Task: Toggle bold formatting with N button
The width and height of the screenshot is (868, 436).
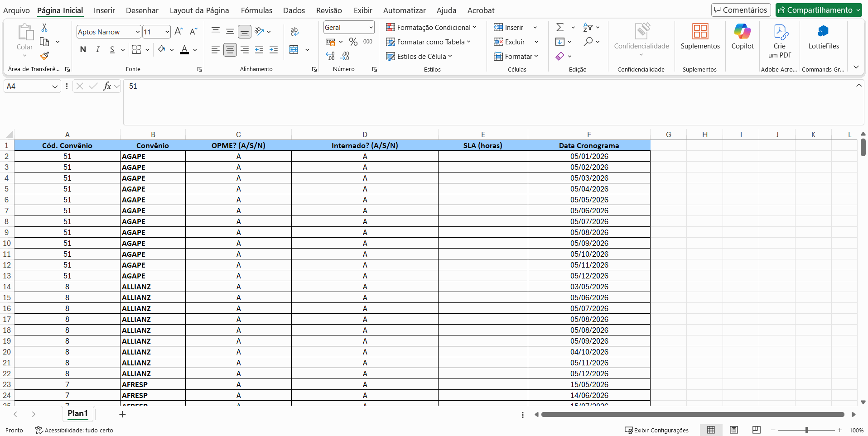Action: (83, 49)
